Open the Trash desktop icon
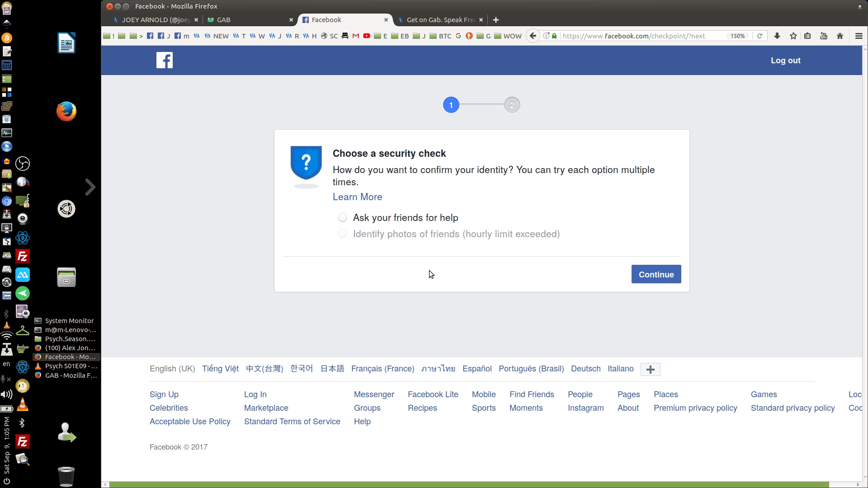868x488 pixels. click(66, 476)
